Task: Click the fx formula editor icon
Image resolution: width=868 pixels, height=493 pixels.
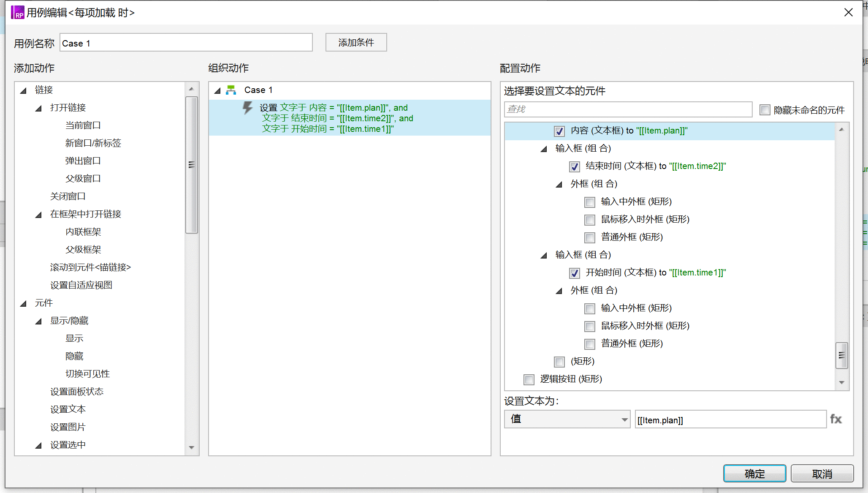Action: 836,419
